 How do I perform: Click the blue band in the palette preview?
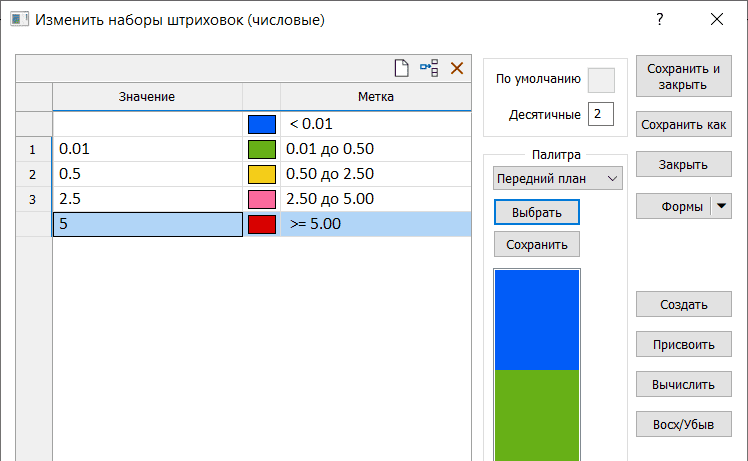[x=537, y=320]
